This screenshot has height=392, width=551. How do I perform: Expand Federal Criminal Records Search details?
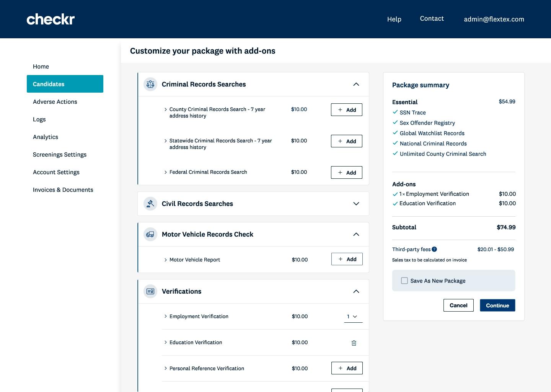pos(166,172)
